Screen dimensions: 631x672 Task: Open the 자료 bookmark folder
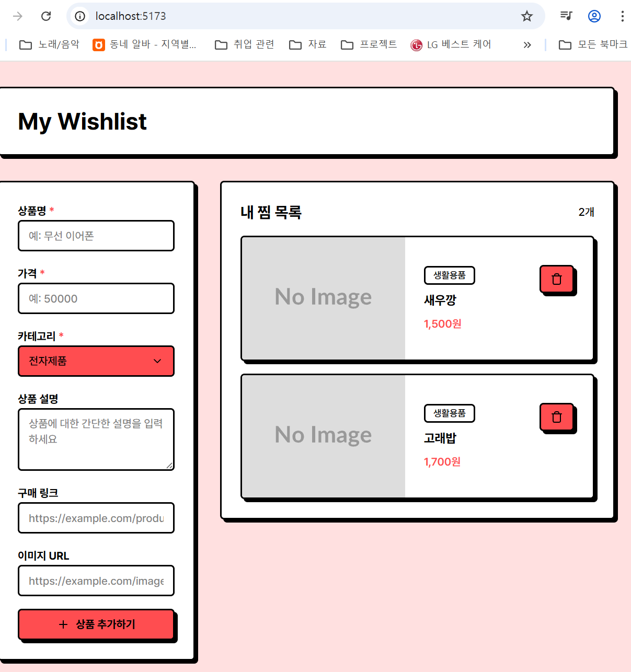point(308,45)
